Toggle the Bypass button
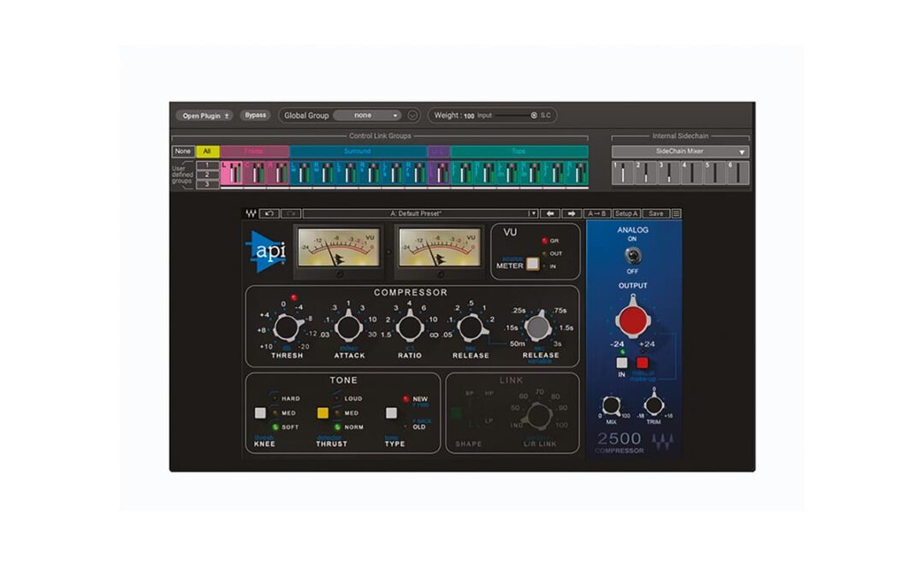Image resolution: width=924 pixels, height=578 pixels. coord(255,115)
